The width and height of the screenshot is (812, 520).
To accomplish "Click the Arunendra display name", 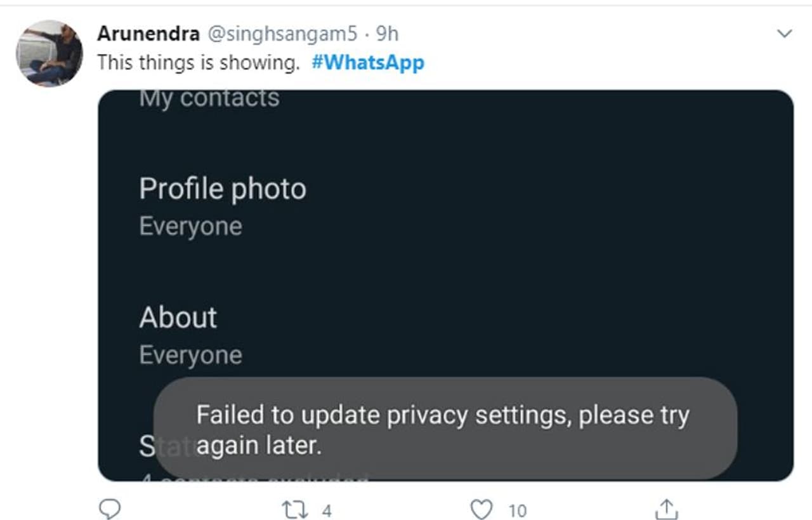I will pyautogui.click(x=148, y=34).
